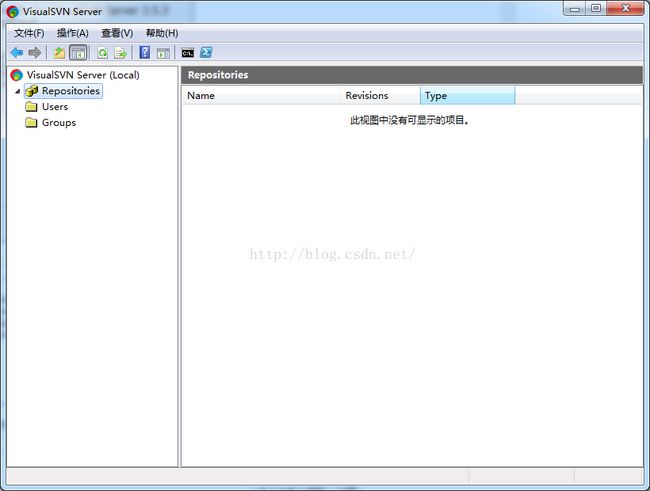The height and width of the screenshot is (491, 650).
Task: Minimize the VisualSVN Server window
Action: coord(575,9)
